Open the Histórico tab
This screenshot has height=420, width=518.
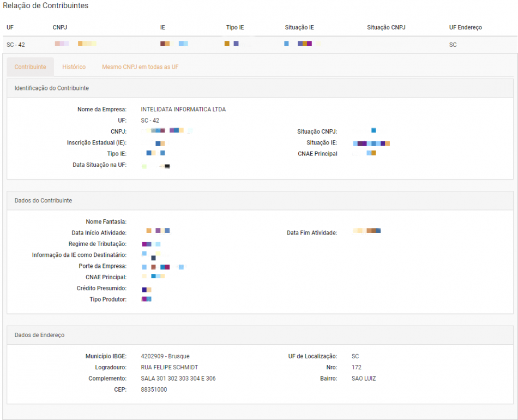point(74,67)
